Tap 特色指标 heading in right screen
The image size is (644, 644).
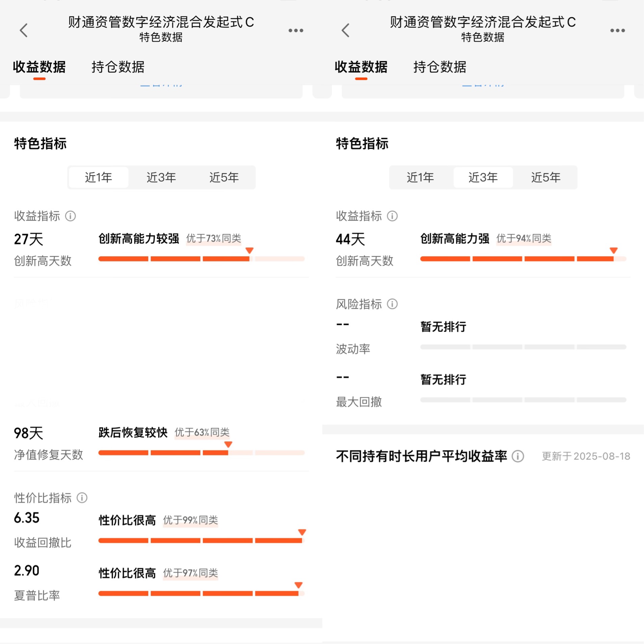tap(362, 144)
